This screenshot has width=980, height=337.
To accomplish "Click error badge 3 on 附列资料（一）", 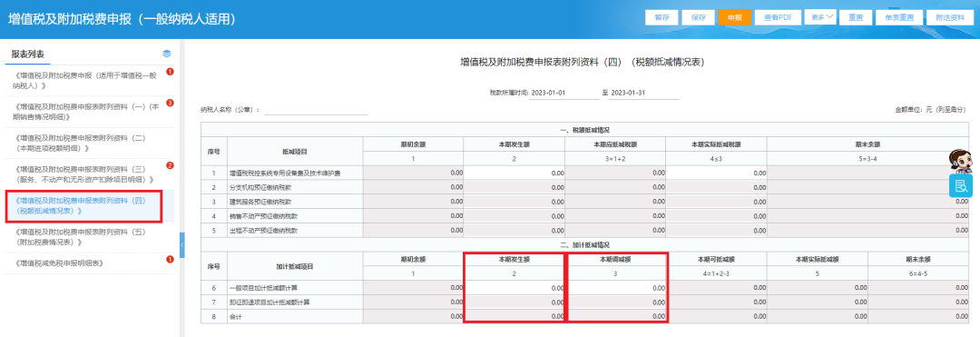I will (x=170, y=104).
